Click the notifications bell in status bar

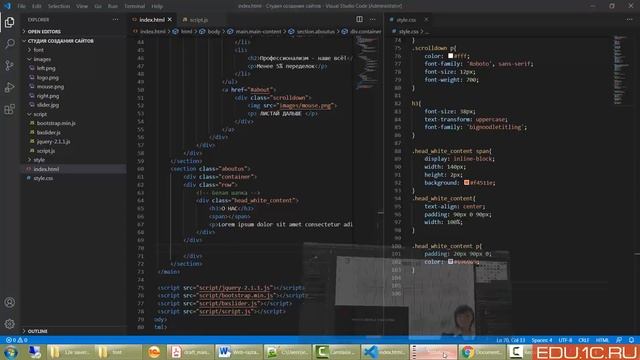(x=631, y=340)
